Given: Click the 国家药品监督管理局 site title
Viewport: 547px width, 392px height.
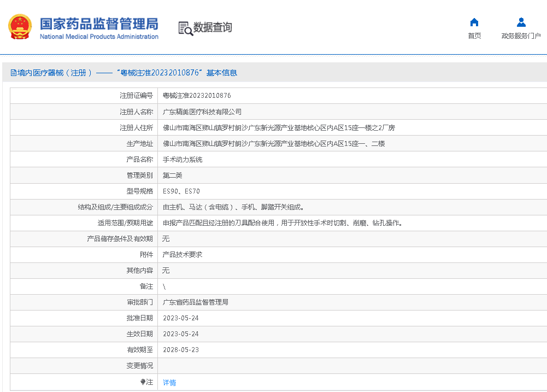Looking at the screenshot, I should point(99,24).
